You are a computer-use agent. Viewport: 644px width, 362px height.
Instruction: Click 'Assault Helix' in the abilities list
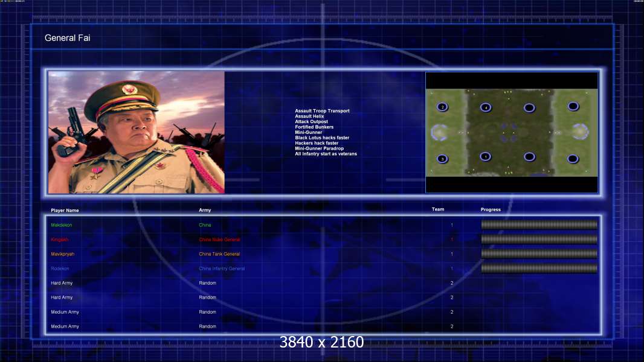[309, 116]
